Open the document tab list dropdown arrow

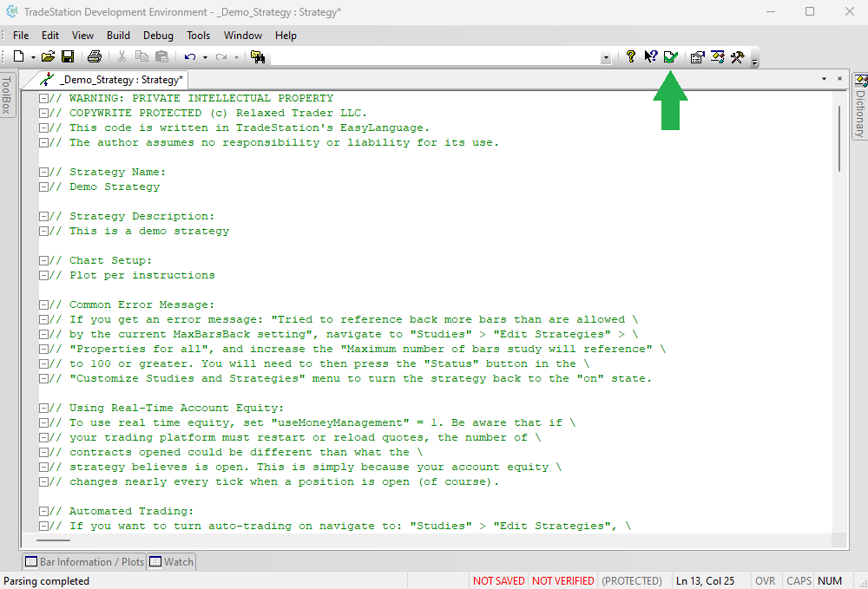[x=824, y=79]
